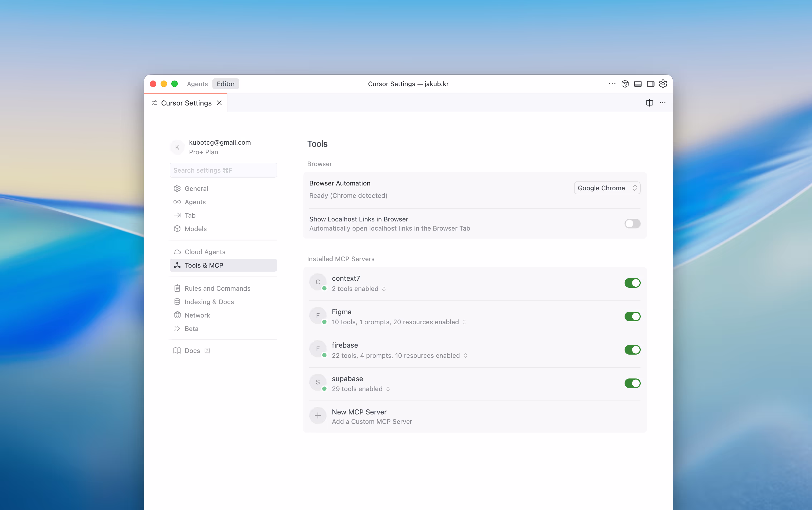Image resolution: width=812 pixels, height=510 pixels.
Task: Open the editor tab more actions ellipsis
Action: tap(663, 103)
